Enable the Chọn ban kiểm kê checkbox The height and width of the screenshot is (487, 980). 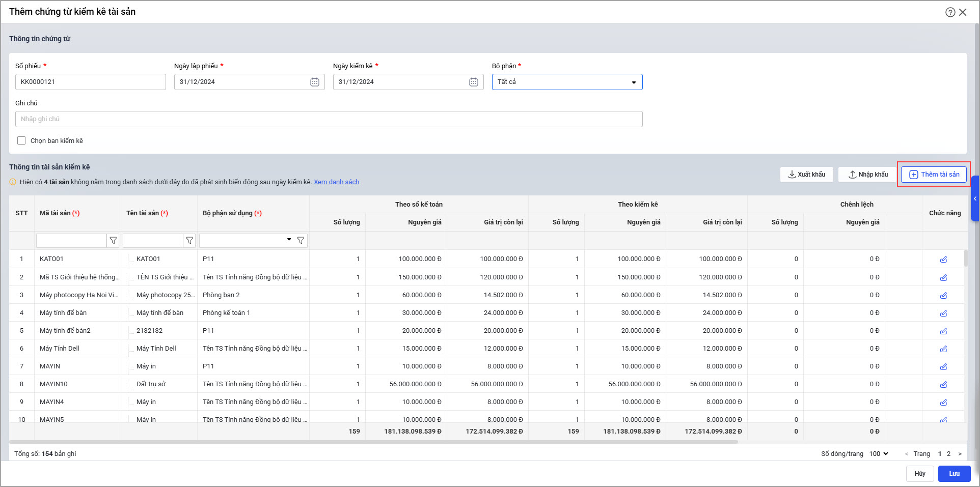pyautogui.click(x=21, y=140)
